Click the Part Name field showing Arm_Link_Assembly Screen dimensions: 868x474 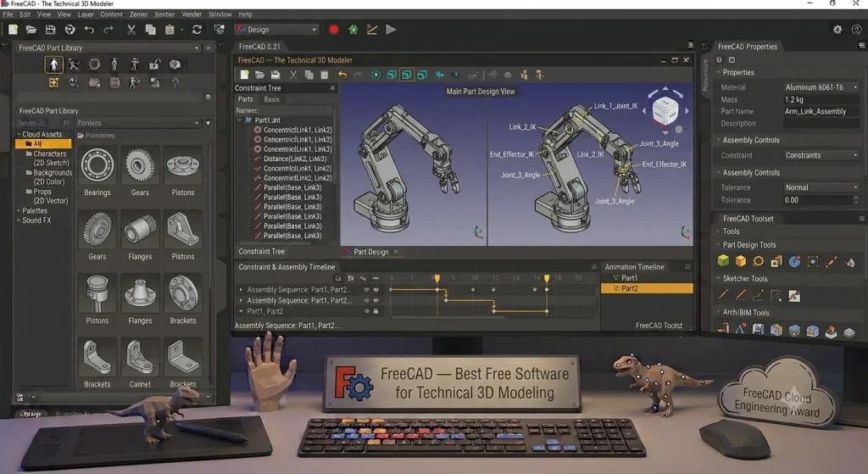[821, 111]
